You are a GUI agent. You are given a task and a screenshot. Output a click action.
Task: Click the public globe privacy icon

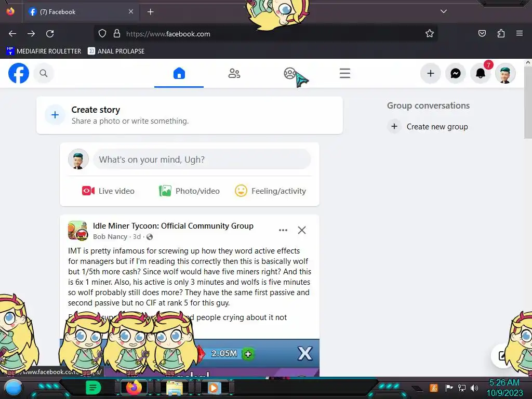pos(150,237)
